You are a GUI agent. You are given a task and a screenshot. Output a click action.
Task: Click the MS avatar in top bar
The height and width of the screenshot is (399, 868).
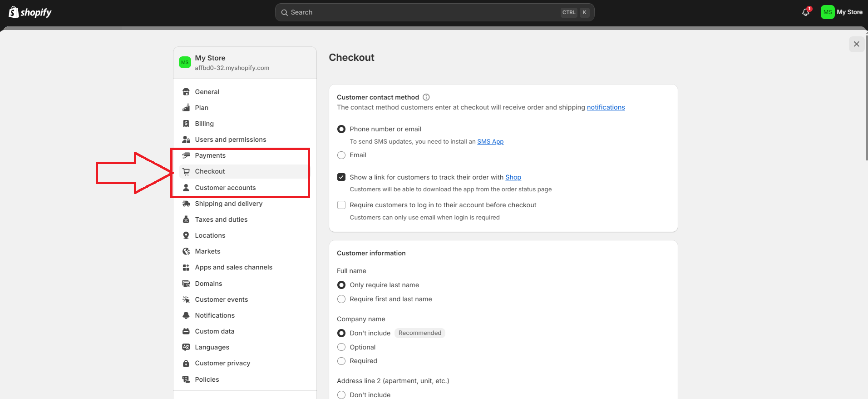pos(827,12)
